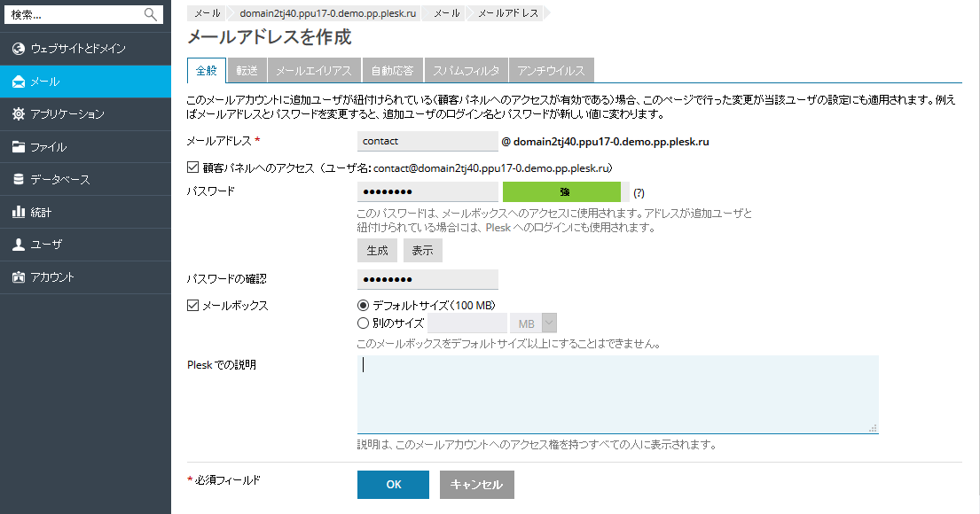Screen dimensions: 980x514
Task: Switch to the スパムフィルタ tab
Action: 466,71
